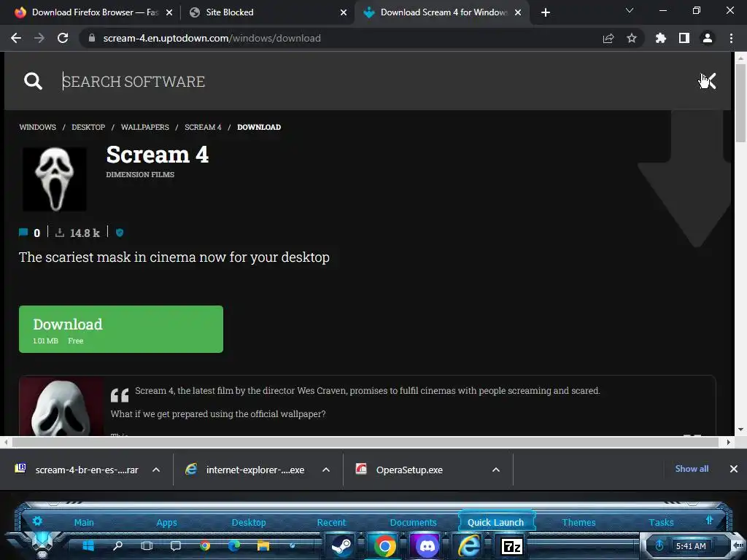Screen dimensions: 747x560
Task: Close the search software bar
Action: [x=708, y=81]
